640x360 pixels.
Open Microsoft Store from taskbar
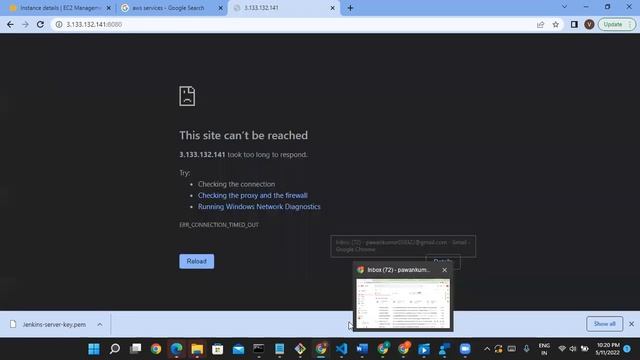(x=218, y=349)
